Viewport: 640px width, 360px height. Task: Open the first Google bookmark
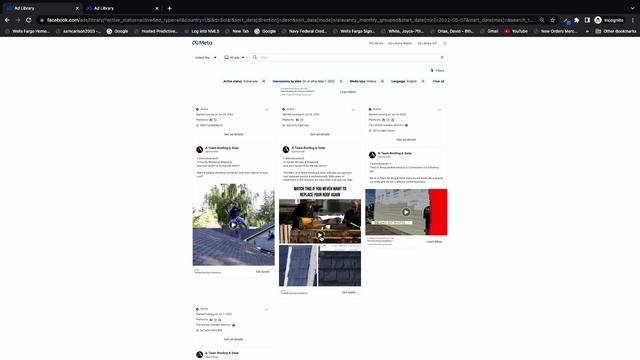pyautogui.click(x=117, y=31)
